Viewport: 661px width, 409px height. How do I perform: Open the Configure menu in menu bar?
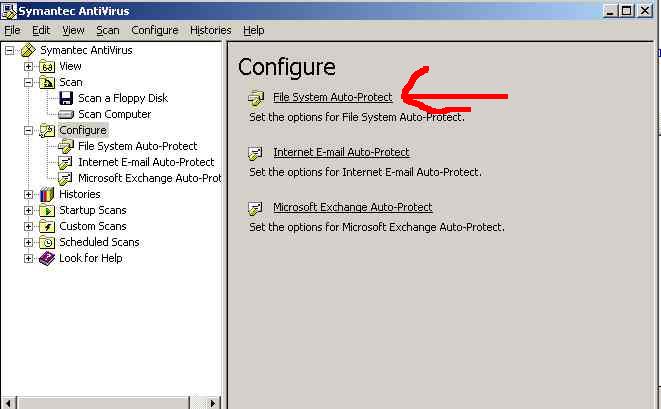155,31
